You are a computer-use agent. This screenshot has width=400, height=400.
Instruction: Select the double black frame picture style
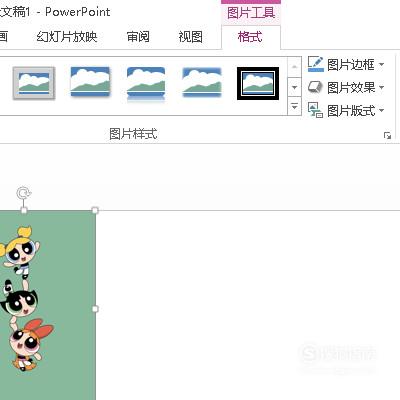click(258, 83)
